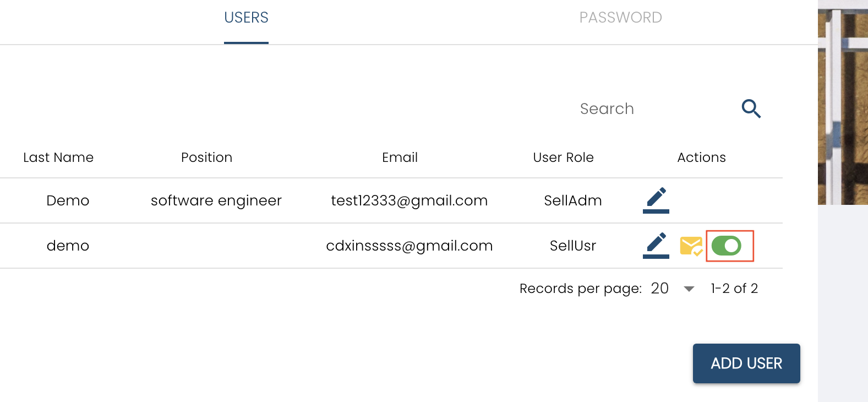This screenshot has height=402, width=868.
Task: Switch to the USERS tab
Action: pos(246,18)
